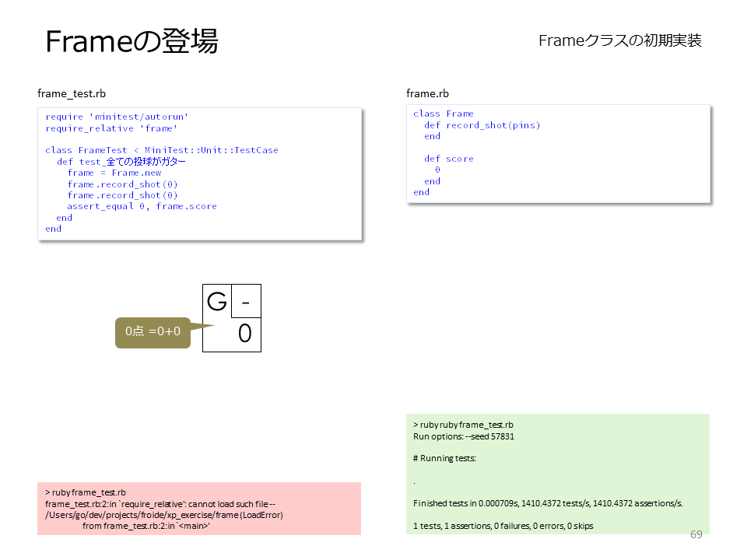Click the 0 score in the frame
Viewport: 747px width, 560px height.
(x=244, y=334)
